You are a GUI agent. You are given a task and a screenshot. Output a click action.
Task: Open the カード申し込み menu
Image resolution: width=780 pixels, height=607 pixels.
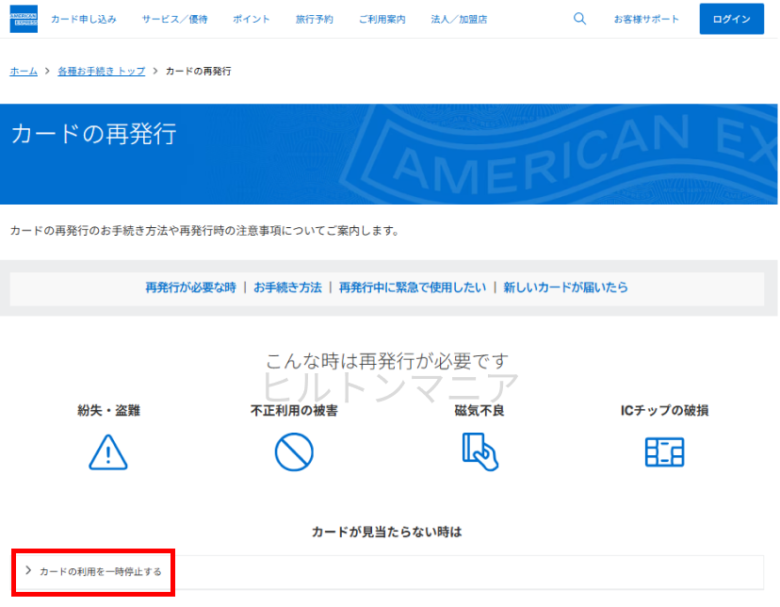(84, 19)
